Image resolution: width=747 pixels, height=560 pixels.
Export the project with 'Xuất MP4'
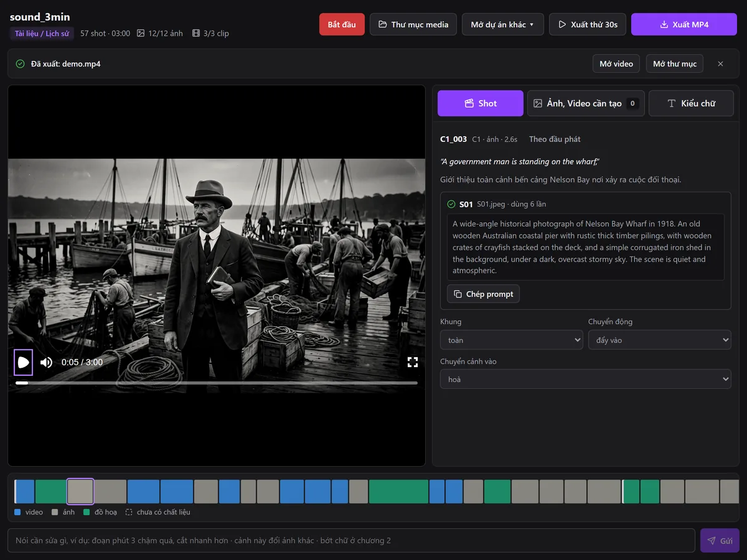684,24
